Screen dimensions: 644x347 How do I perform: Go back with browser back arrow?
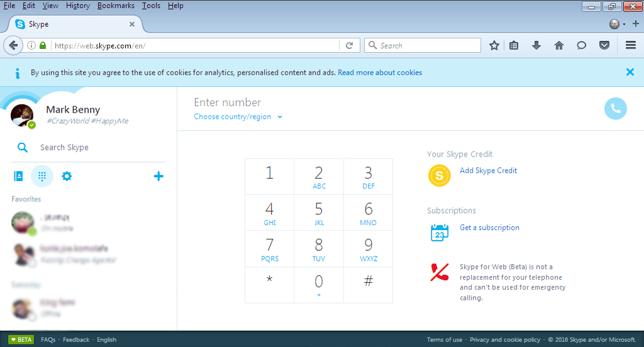pos(13,45)
